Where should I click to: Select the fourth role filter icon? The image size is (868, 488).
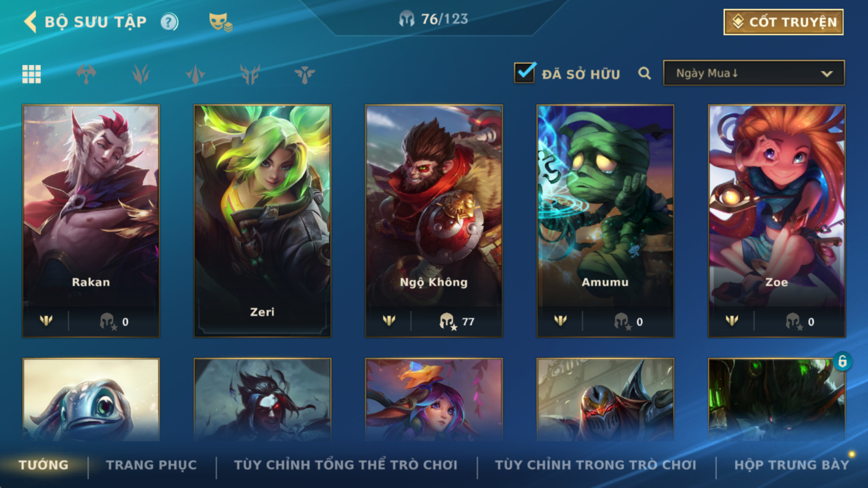[x=250, y=74]
